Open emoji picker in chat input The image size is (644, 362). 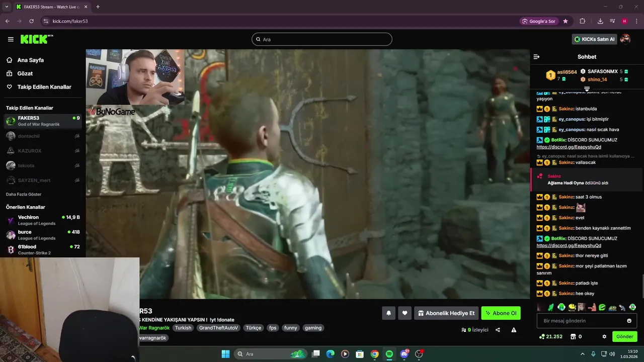coord(629,321)
